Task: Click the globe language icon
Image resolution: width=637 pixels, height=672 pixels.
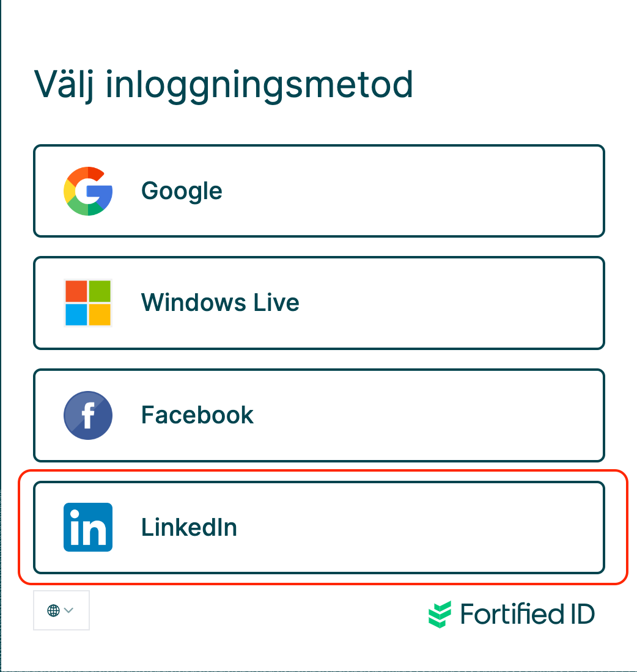Action: (53, 610)
